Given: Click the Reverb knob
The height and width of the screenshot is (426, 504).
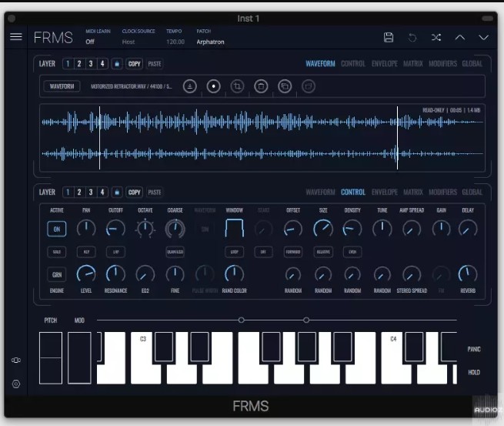Looking at the screenshot, I should 468,274.
